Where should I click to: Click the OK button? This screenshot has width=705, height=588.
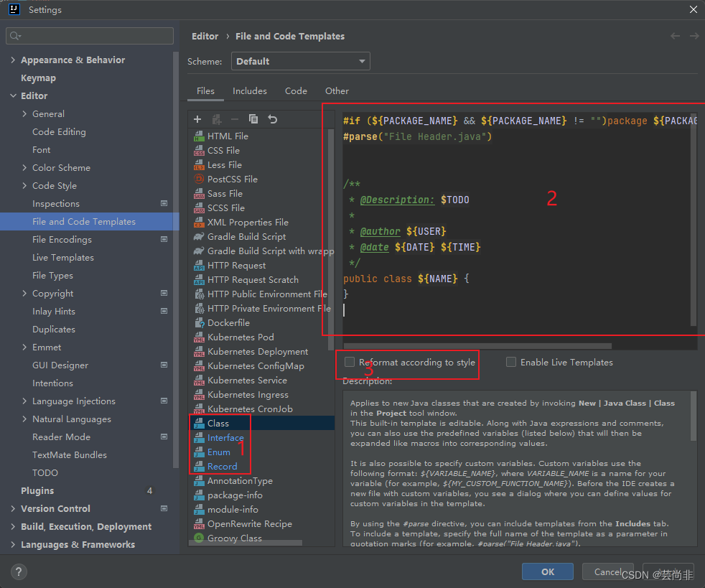(x=548, y=571)
